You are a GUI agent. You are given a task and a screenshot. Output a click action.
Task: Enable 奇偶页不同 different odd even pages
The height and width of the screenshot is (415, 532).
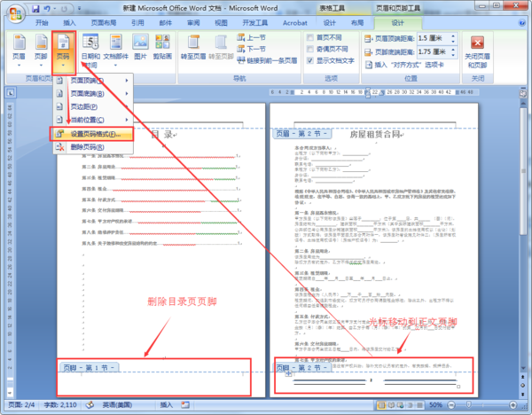tap(327, 49)
